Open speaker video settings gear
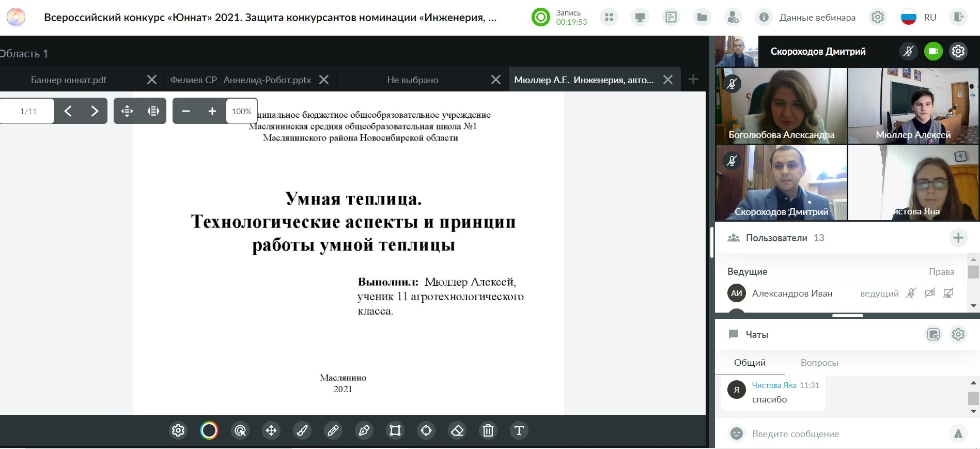Viewport: 980px width, 449px height. [x=958, y=51]
